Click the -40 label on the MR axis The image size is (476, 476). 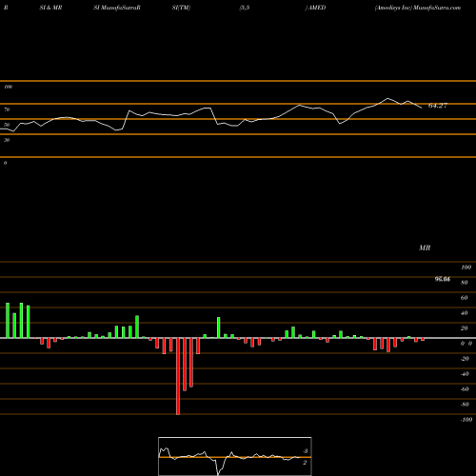[465, 374]
